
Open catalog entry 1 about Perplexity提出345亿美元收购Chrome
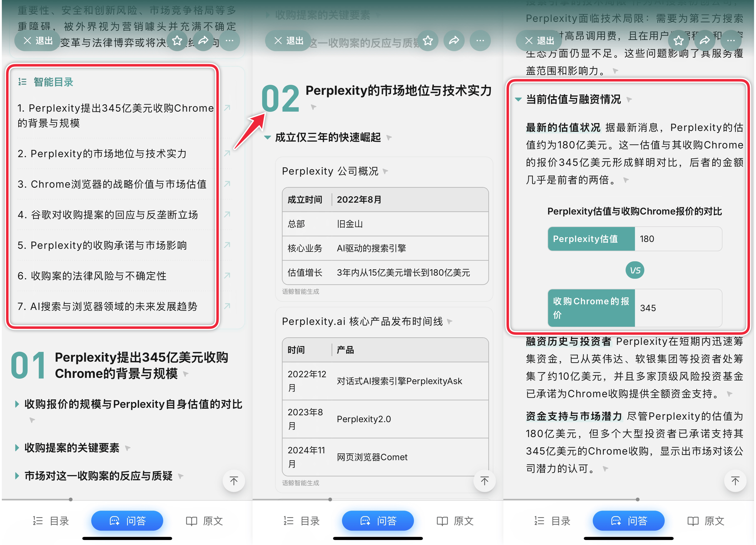[115, 116]
